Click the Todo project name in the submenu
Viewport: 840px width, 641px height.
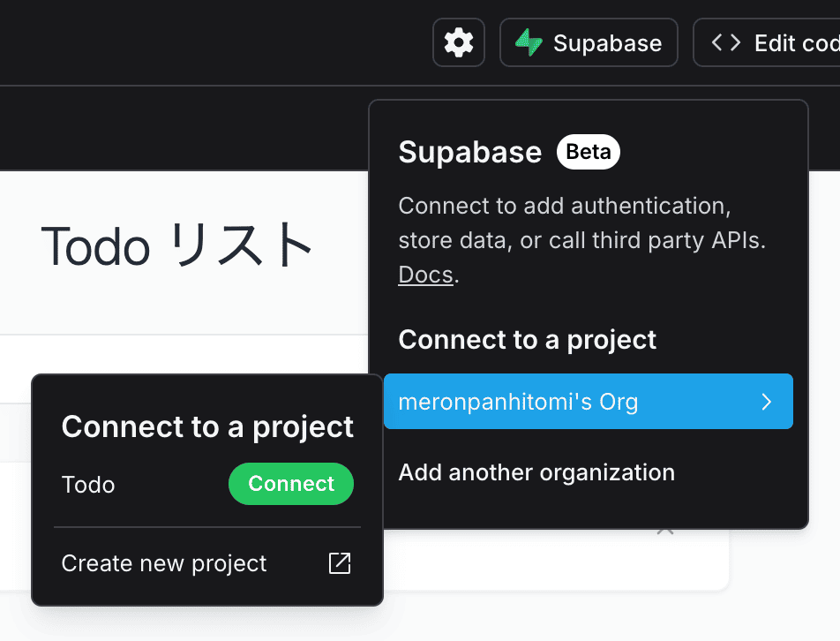88,485
